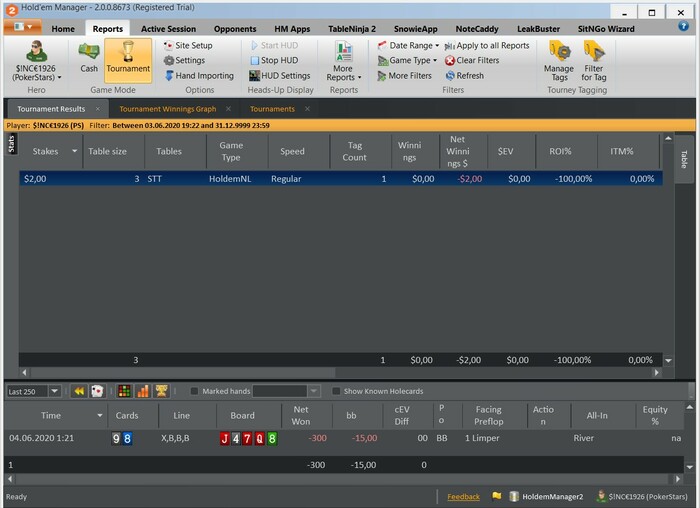
Task: Click the yellow rewind arrows icon
Action: pyautogui.click(x=79, y=391)
